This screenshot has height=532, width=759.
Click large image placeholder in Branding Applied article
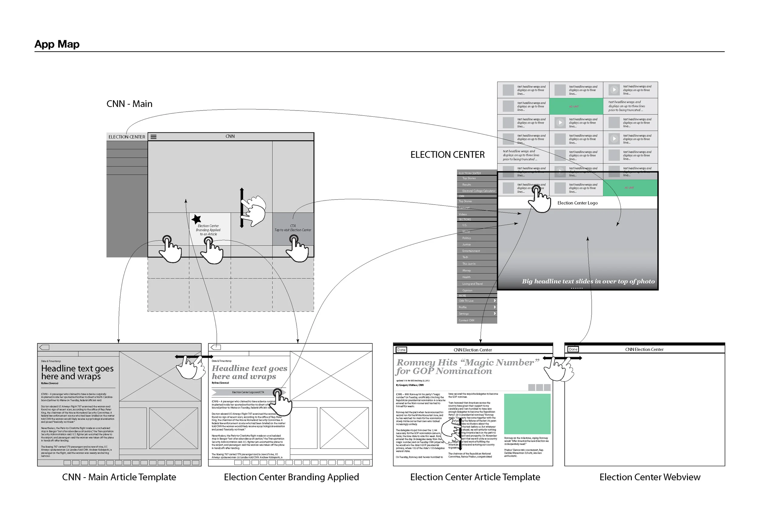tap(331, 376)
